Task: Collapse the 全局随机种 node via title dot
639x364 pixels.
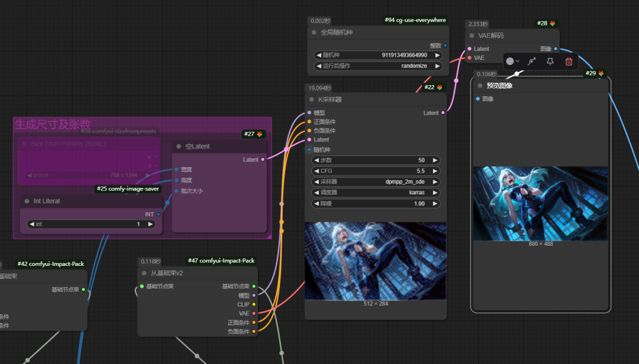Action: click(314, 32)
